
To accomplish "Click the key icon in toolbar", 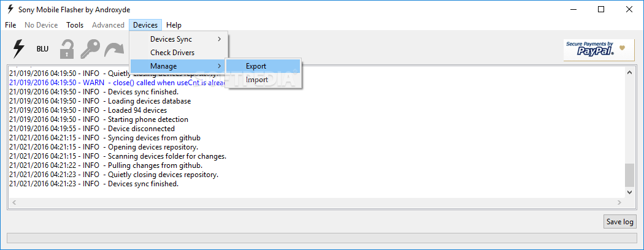I will [x=90, y=49].
